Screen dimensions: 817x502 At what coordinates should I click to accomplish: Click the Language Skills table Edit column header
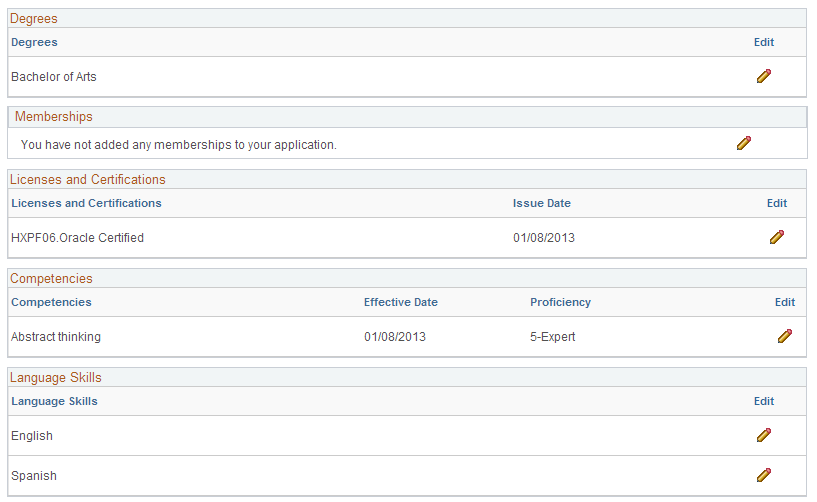click(x=764, y=401)
